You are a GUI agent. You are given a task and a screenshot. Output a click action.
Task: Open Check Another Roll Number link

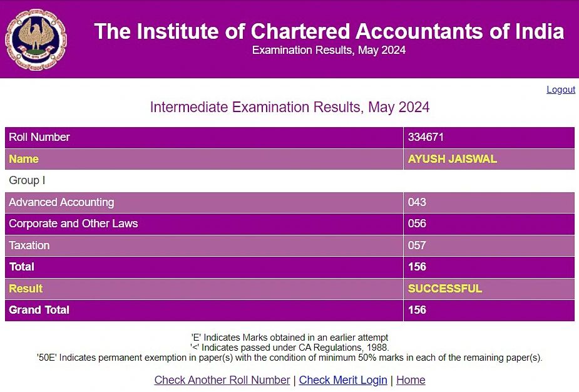click(222, 380)
